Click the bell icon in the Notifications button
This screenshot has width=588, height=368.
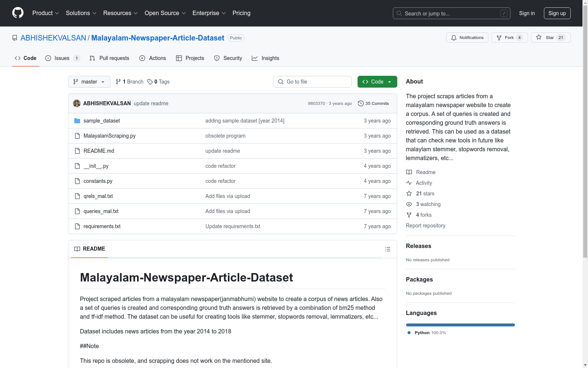(454, 38)
